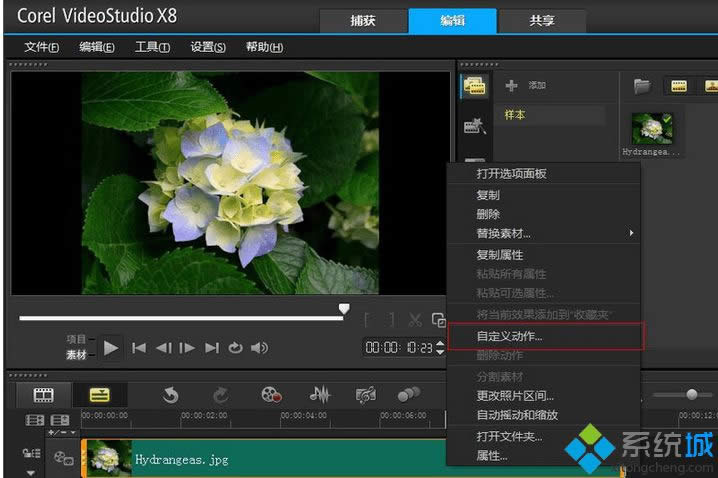
Task: Click the Undo arrow in timeline toolbar
Action: pos(171,395)
